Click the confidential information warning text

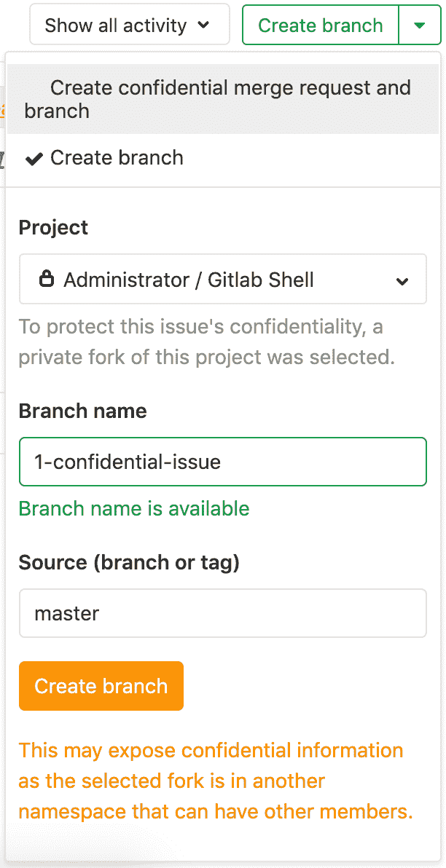(x=211, y=781)
